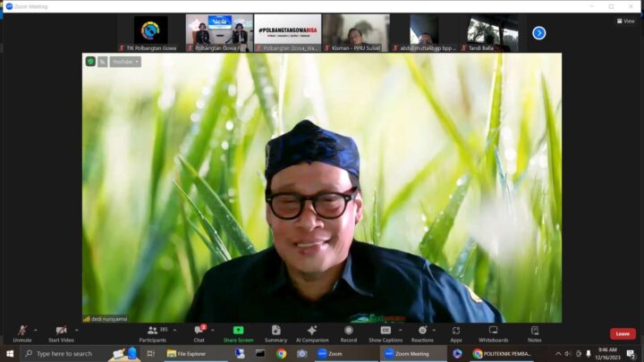The width and height of the screenshot is (644, 362).
Task: Open audio options arrow beside Unmute
Action: (x=35, y=330)
